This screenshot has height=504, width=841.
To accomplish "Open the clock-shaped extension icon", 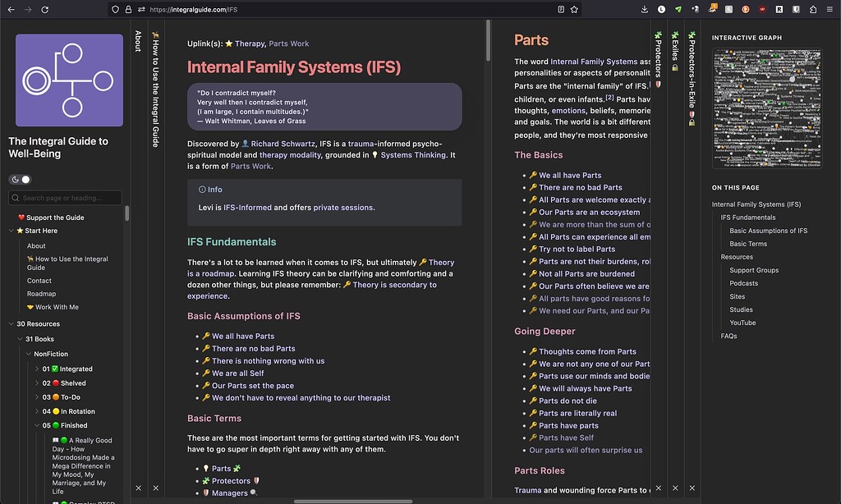I will pyautogui.click(x=661, y=9).
